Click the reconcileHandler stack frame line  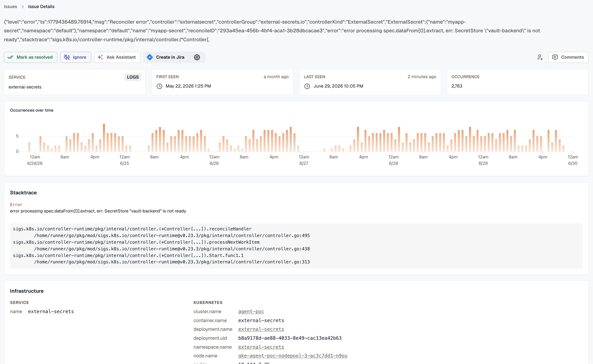tap(132, 229)
